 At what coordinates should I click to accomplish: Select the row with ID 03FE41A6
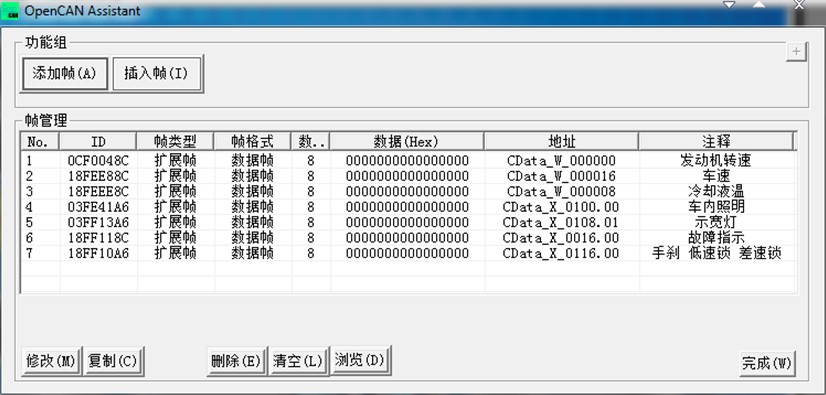408,206
